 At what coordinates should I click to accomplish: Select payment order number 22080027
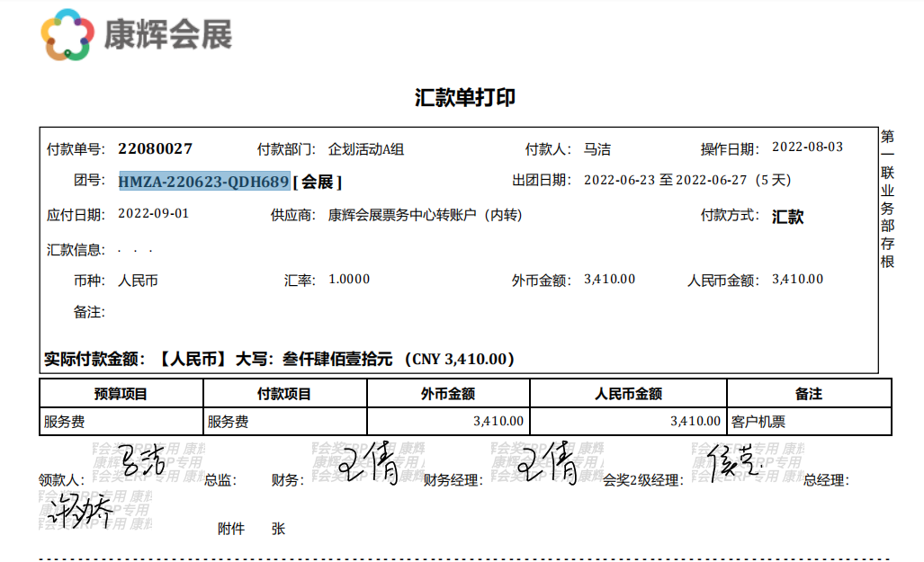(x=155, y=148)
